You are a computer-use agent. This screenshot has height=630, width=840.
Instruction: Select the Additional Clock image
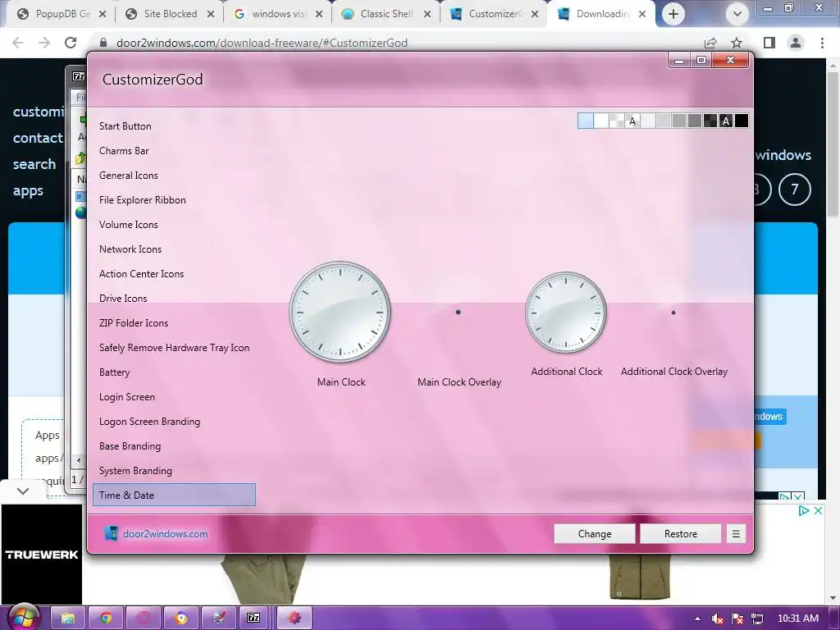click(566, 312)
